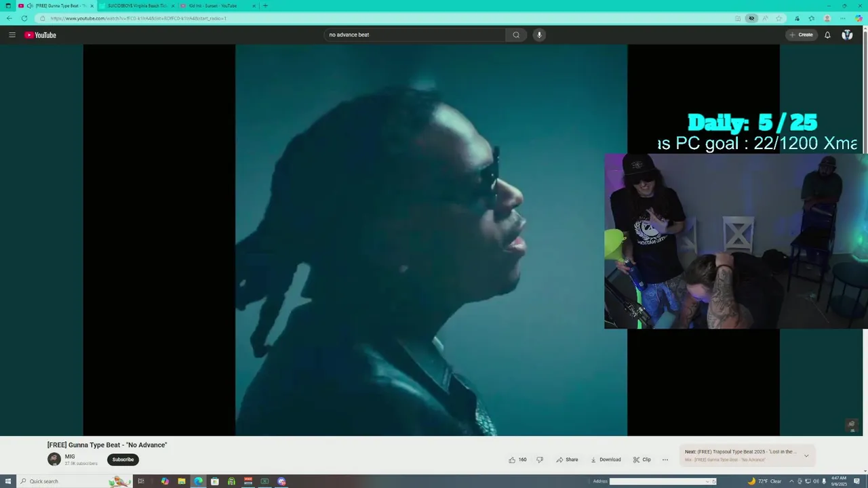Close the Kid Ink - Sunset tab
The height and width of the screenshot is (488, 868).
click(x=254, y=5)
